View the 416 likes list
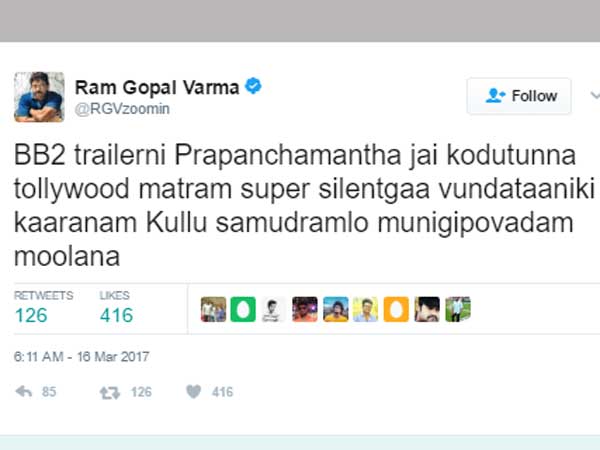Screen dimensions: 600x450 click(116, 307)
